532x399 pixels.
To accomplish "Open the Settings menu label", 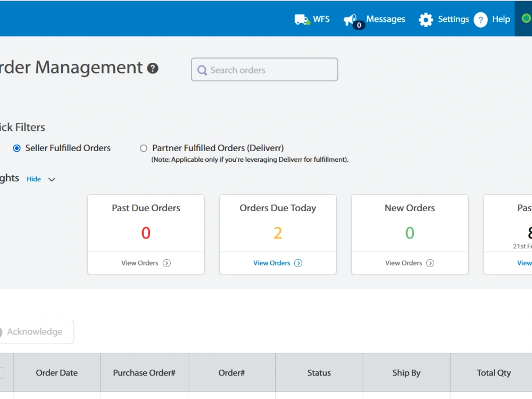I will coord(453,19).
